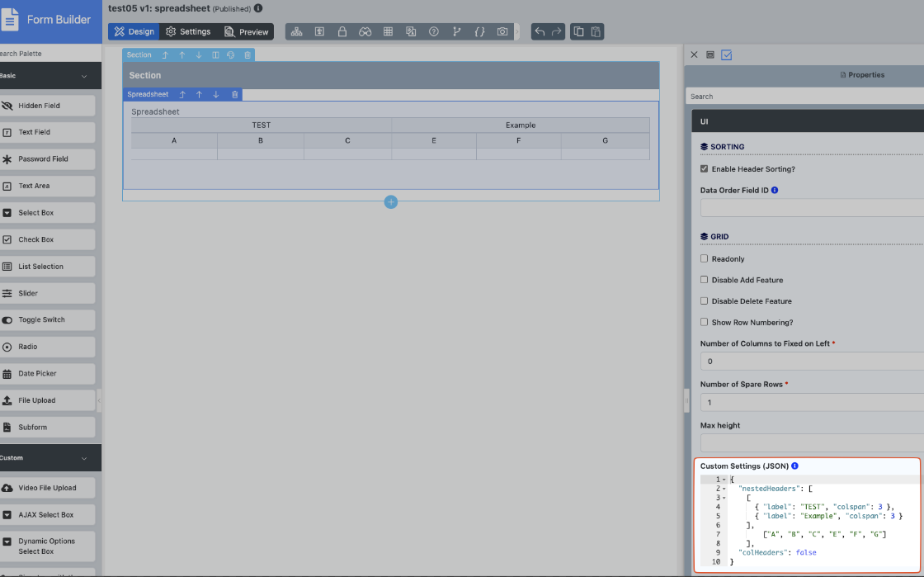
Task: Click the camera screenshot icon
Action: [502, 31]
